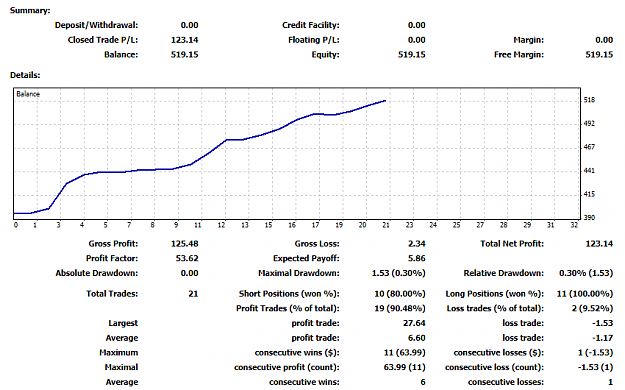Click the Closed Trade P/L value 123.14

[x=185, y=40]
